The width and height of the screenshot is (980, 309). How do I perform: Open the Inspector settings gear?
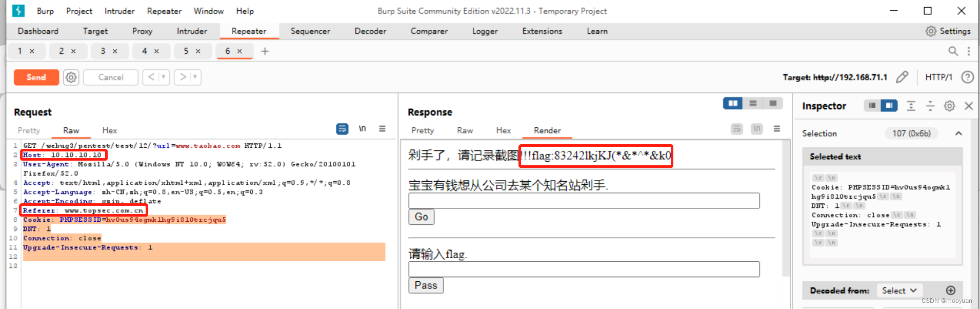point(950,106)
